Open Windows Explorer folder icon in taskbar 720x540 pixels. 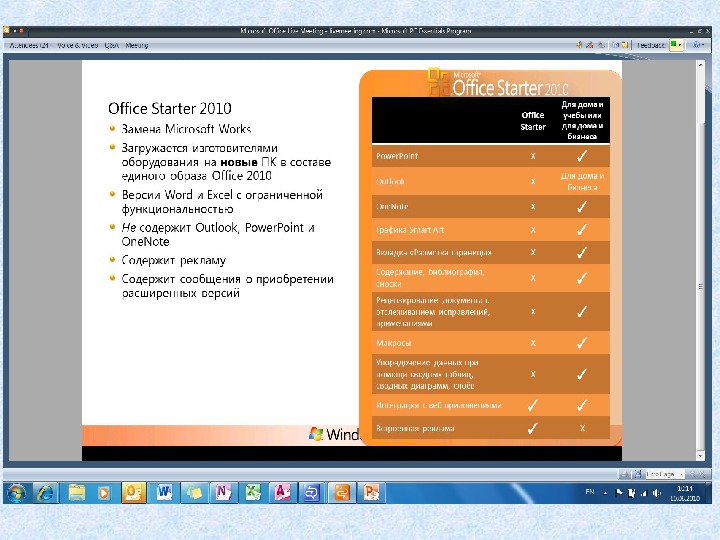tap(77, 493)
